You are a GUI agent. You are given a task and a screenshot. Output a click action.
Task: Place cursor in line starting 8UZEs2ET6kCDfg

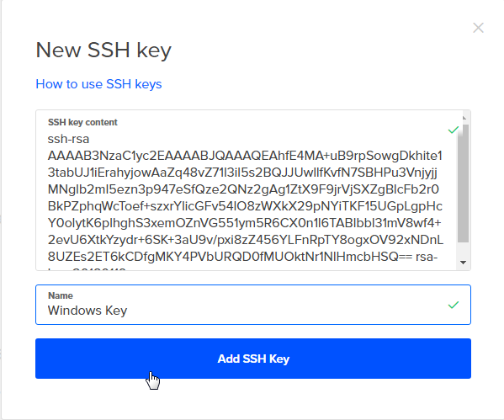tap(242, 257)
